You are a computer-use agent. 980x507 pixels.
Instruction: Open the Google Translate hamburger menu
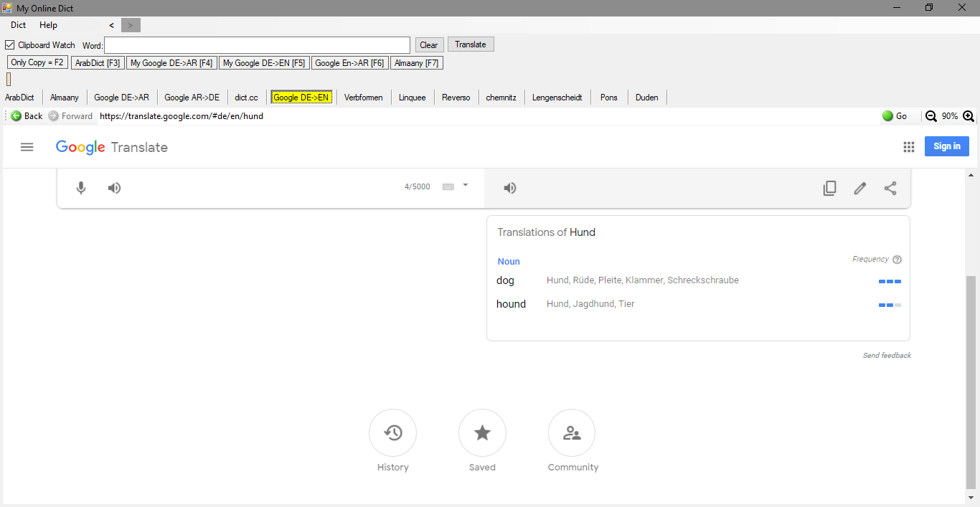point(27,147)
